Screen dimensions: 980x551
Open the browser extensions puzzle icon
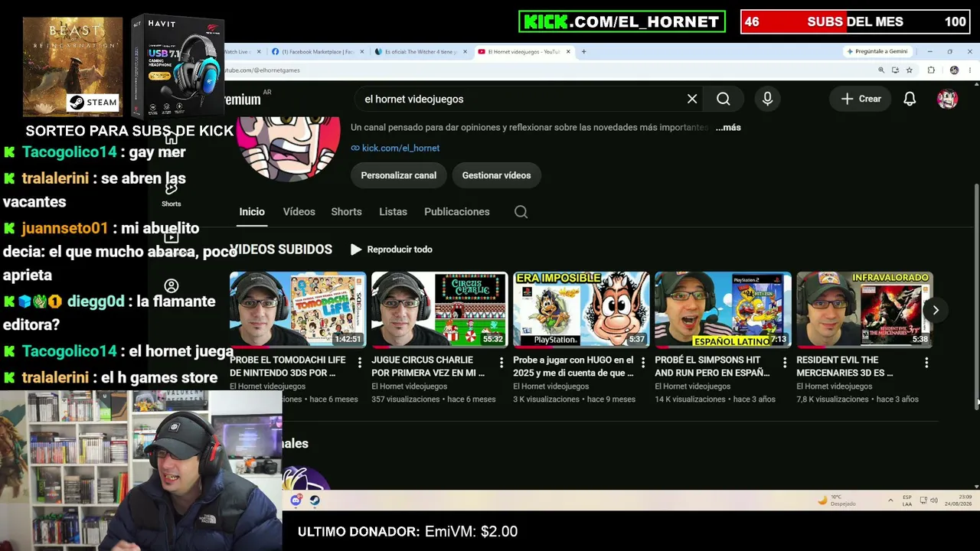point(931,70)
